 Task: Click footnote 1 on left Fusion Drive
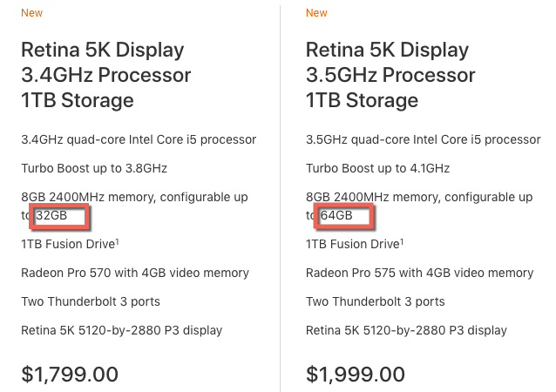pyautogui.click(x=118, y=241)
